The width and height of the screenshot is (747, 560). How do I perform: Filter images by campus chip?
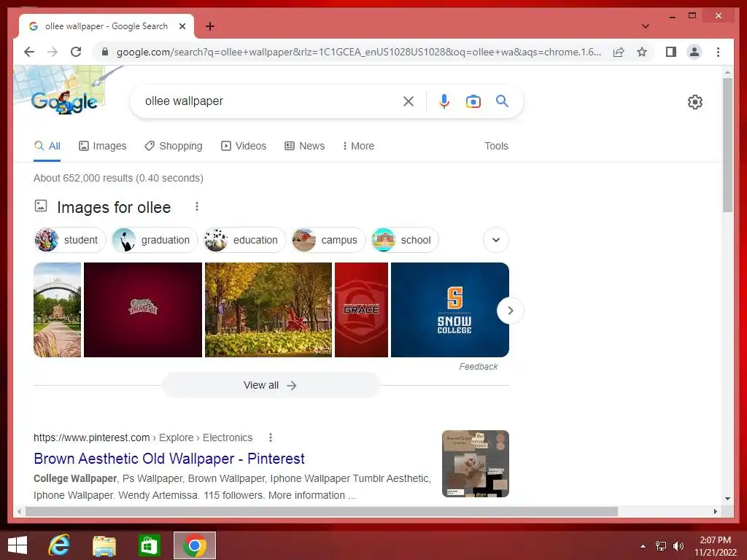coord(328,240)
